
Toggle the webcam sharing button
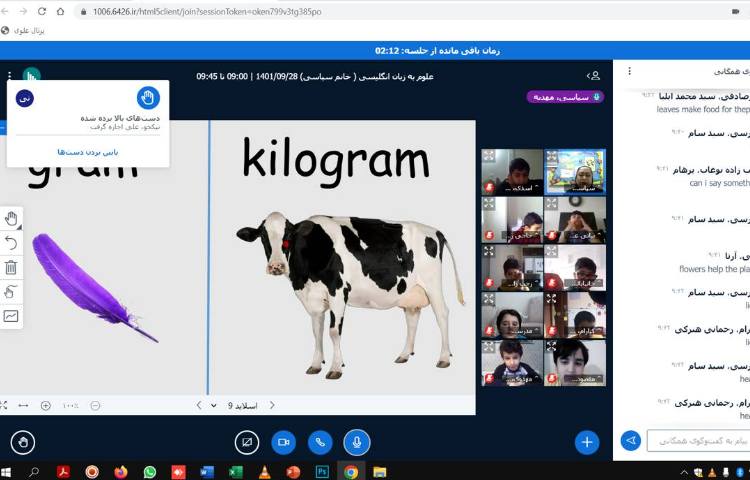pos(283,441)
